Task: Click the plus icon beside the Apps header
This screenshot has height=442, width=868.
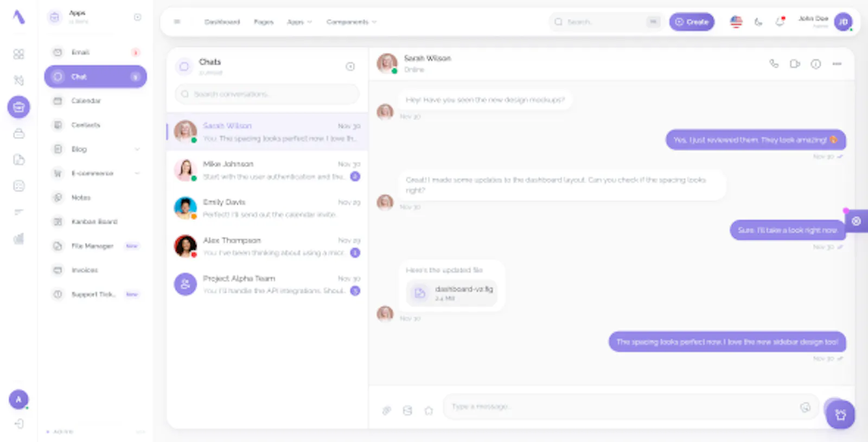Action: tap(138, 17)
